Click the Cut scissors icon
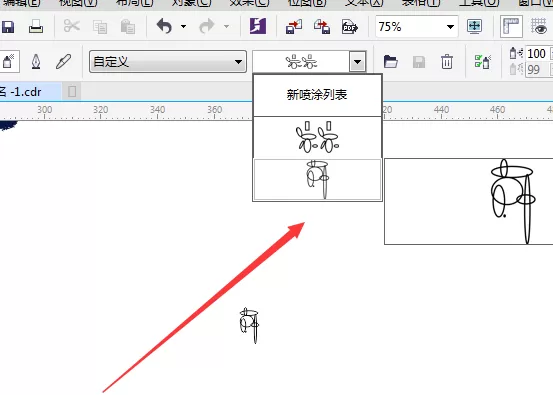Image resolution: width=553 pixels, height=395 pixels. tap(72, 26)
